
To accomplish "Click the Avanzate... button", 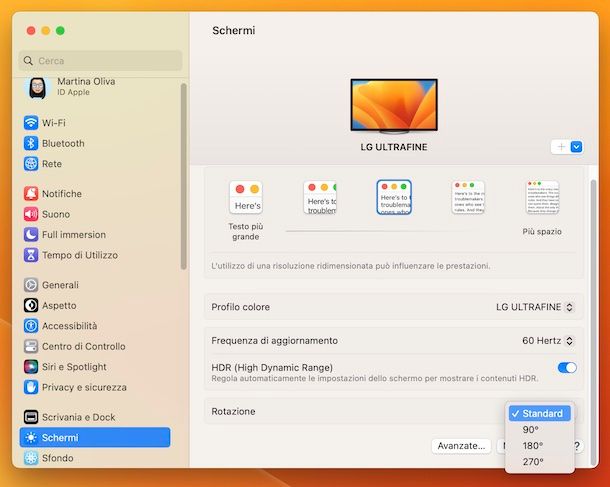I will pos(461,446).
